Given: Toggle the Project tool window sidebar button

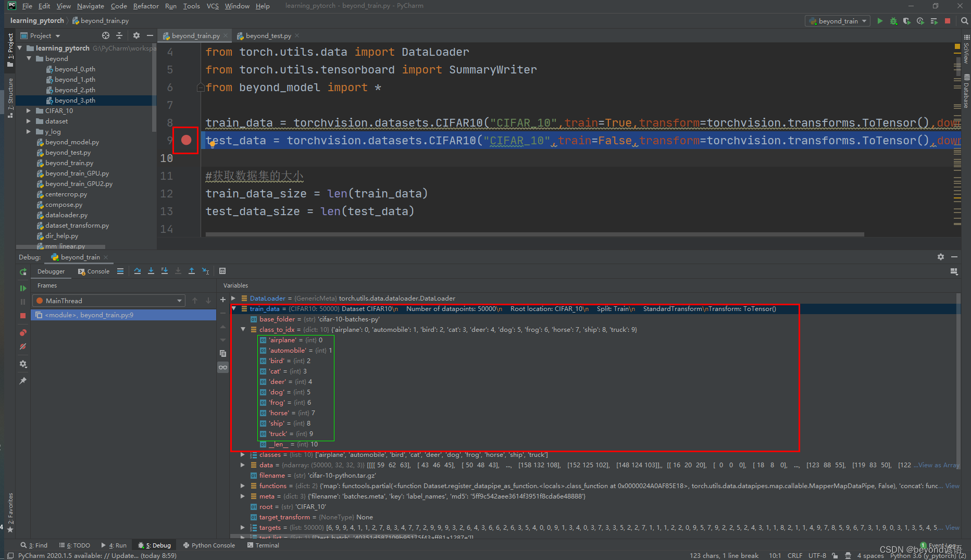Looking at the screenshot, I should 10,51.
